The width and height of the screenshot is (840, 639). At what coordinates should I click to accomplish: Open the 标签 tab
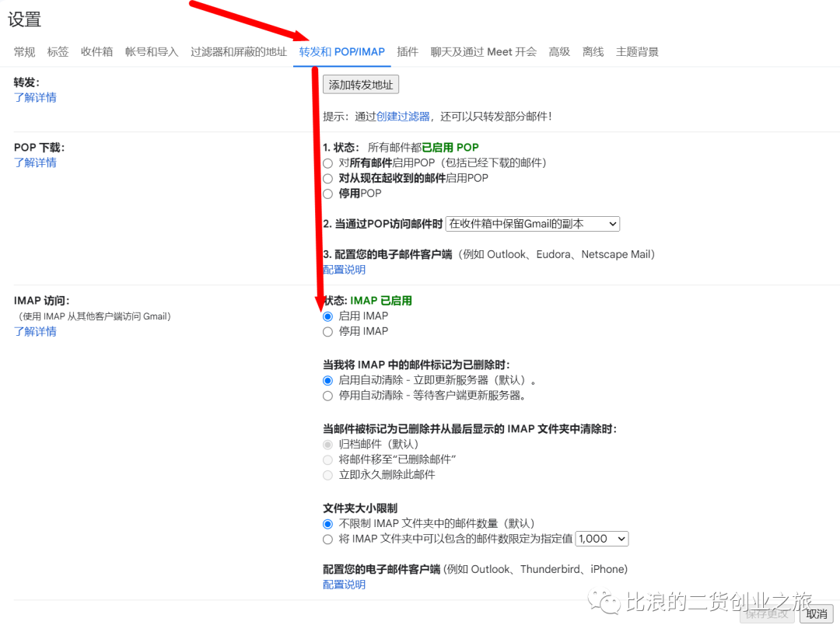pos(58,51)
